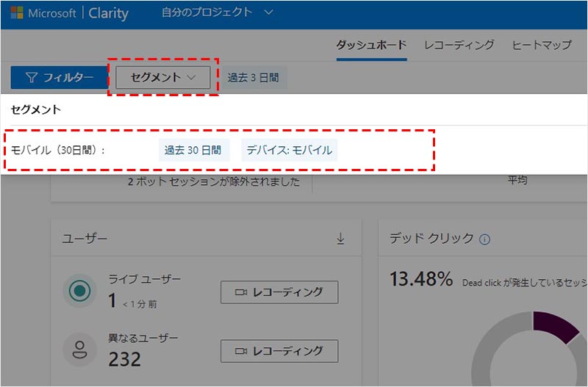
Task: Expand the セグメント dropdown
Action: click(x=163, y=77)
